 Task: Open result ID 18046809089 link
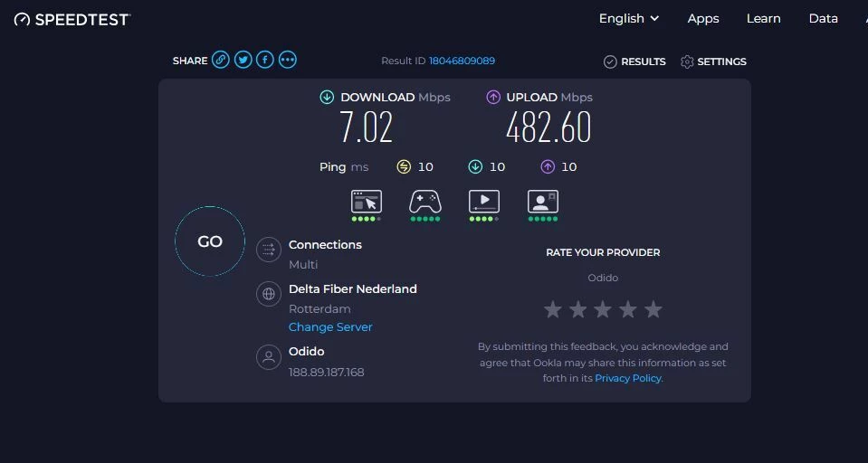(462, 61)
